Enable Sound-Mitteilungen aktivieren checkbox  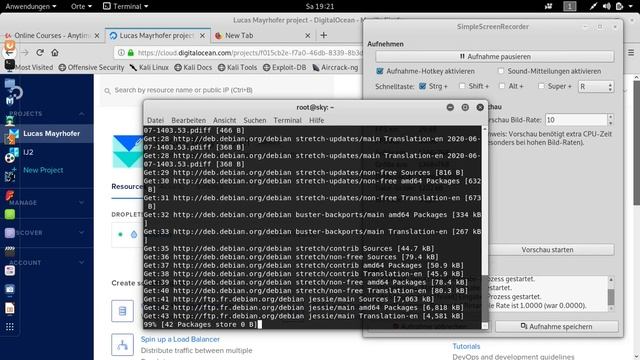(x=501, y=71)
